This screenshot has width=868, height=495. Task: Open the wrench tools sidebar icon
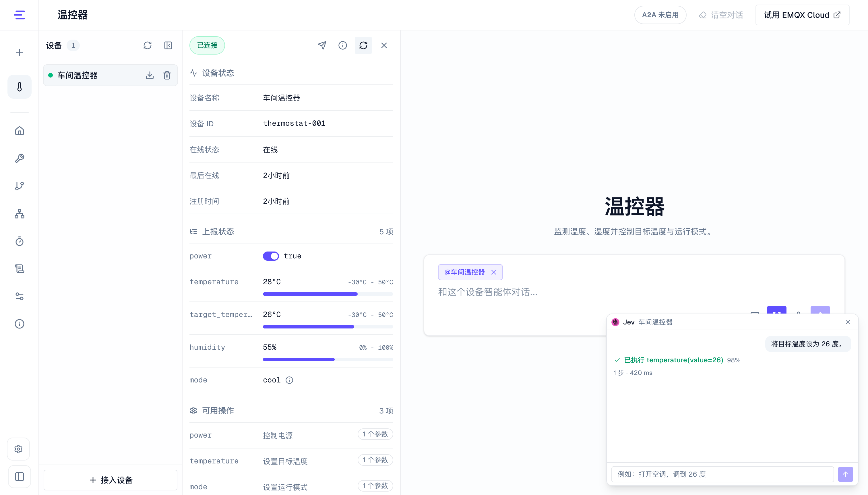pyautogui.click(x=19, y=158)
